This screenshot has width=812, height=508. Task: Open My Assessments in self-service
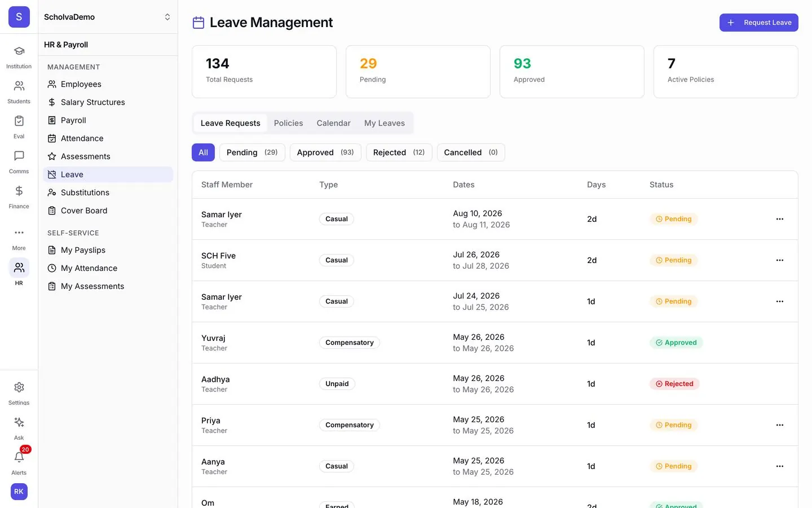point(108,286)
